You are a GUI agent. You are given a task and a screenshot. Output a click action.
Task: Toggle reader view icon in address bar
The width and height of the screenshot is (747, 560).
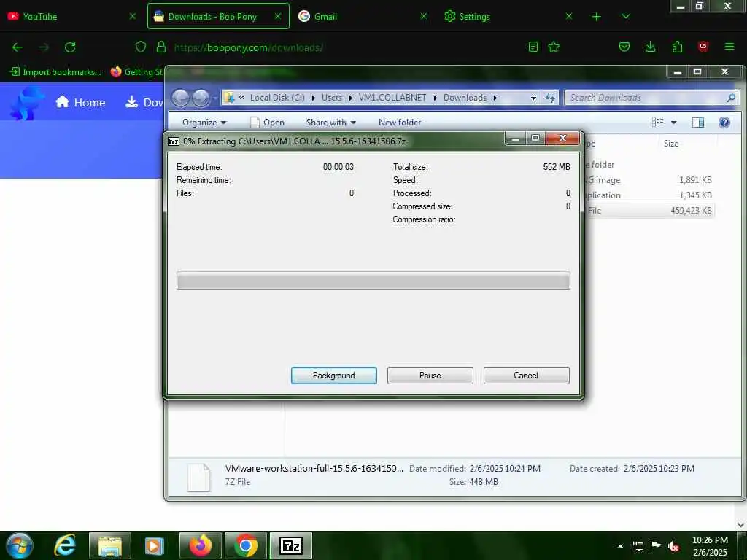tap(533, 47)
